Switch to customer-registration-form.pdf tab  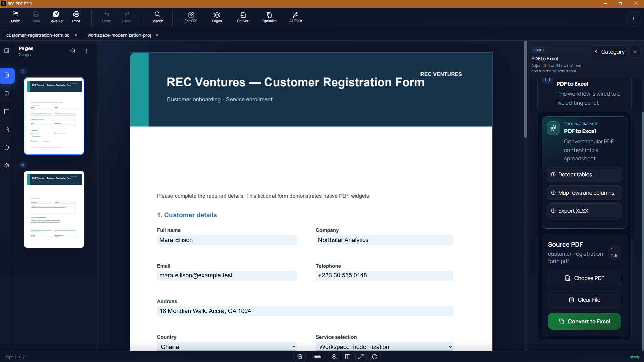coord(38,35)
